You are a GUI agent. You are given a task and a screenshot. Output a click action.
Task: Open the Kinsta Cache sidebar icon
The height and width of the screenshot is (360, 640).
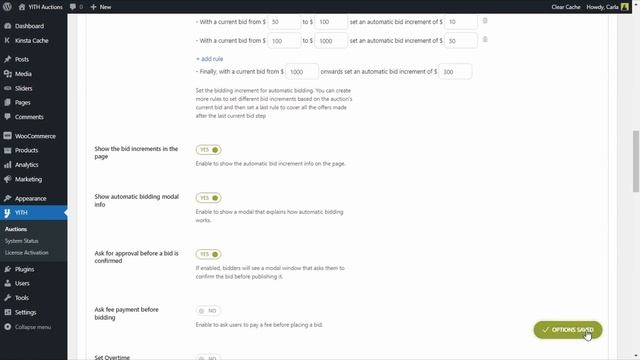(x=7, y=40)
